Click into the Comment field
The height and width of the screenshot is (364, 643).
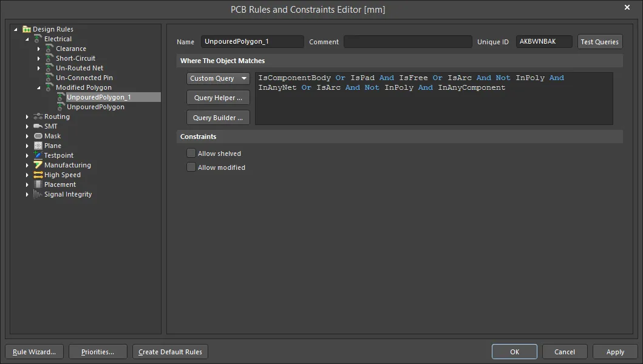[408, 41]
